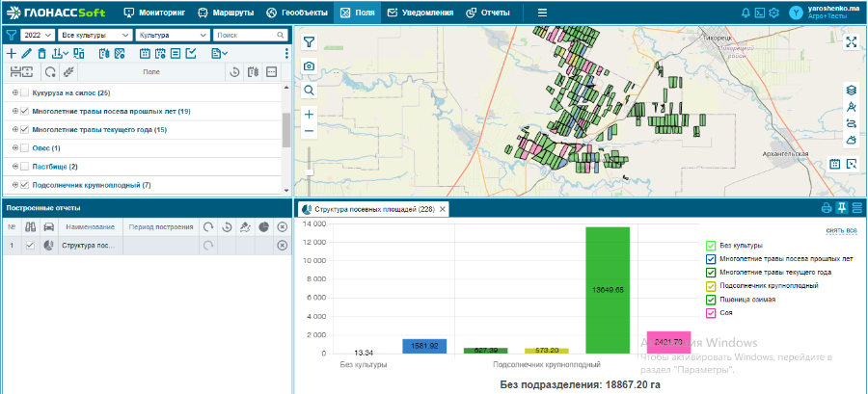Open the map search magnifier tool
Viewport: 868px width, 394px height.
click(309, 90)
